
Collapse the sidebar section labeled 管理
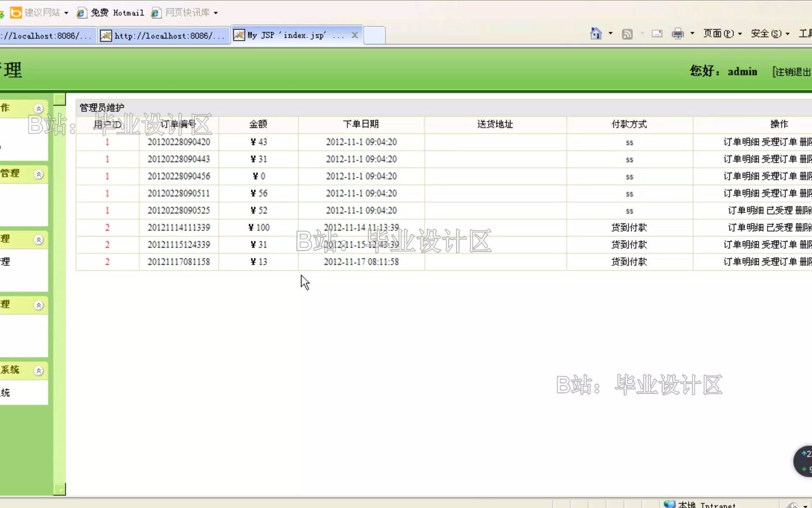click(39, 174)
